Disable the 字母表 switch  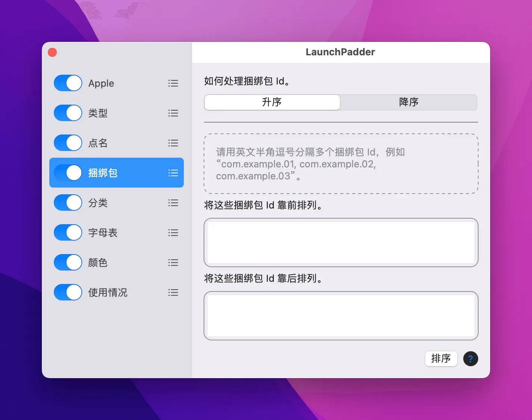pyautogui.click(x=68, y=232)
